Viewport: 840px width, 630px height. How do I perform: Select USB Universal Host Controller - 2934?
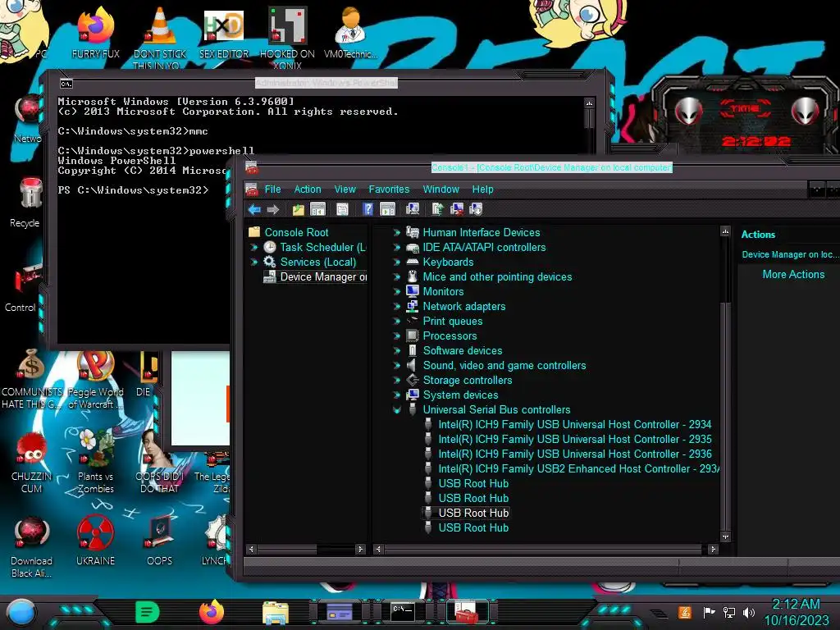(x=575, y=424)
